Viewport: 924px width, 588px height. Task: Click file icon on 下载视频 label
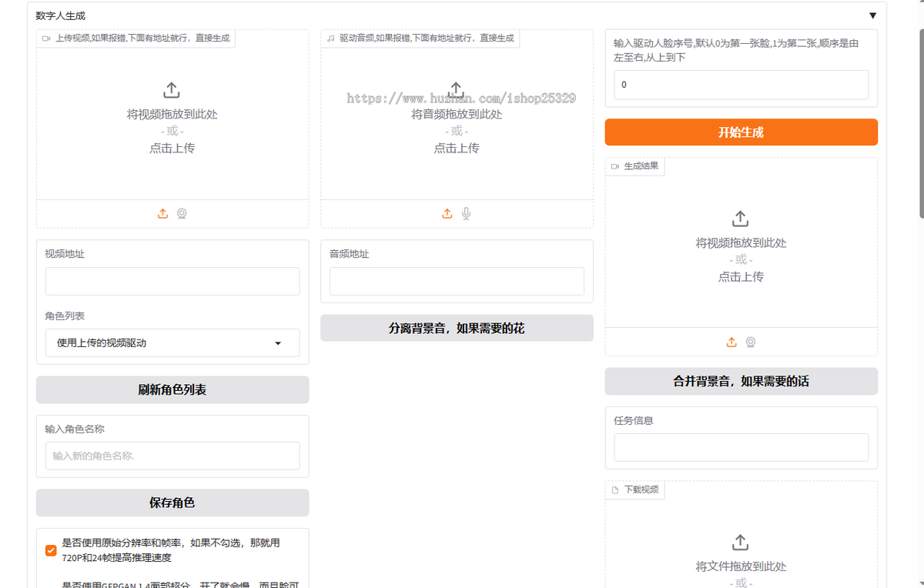615,489
